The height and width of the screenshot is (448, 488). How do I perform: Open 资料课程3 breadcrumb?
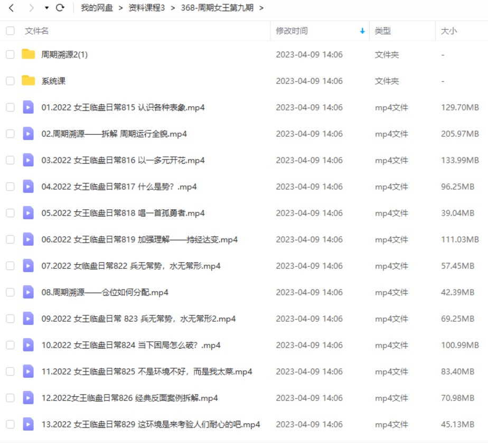147,8
